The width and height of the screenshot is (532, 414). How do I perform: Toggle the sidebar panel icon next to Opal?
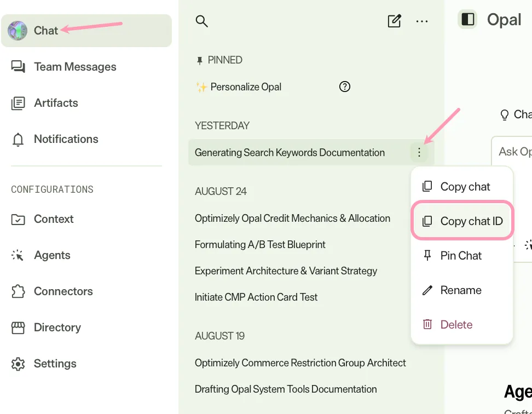tap(467, 19)
